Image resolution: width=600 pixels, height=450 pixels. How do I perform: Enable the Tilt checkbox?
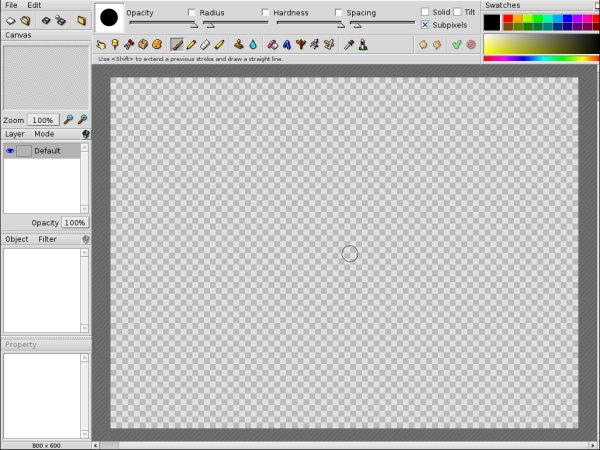(x=457, y=12)
